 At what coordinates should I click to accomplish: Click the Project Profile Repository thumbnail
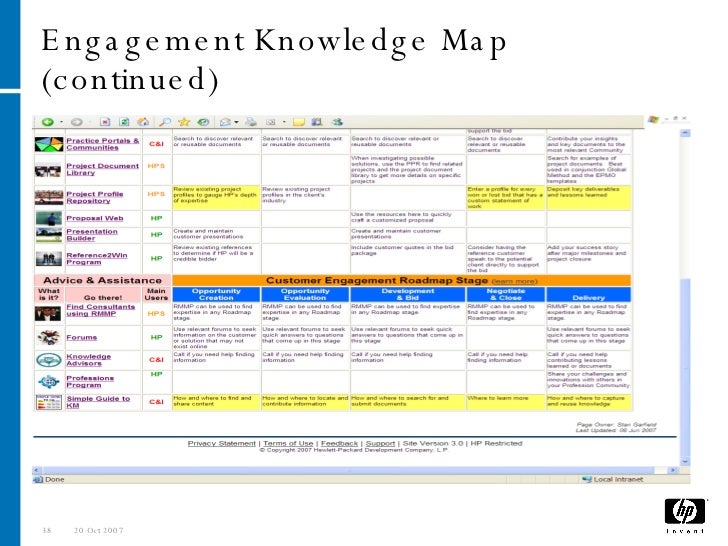pos(49,197)
